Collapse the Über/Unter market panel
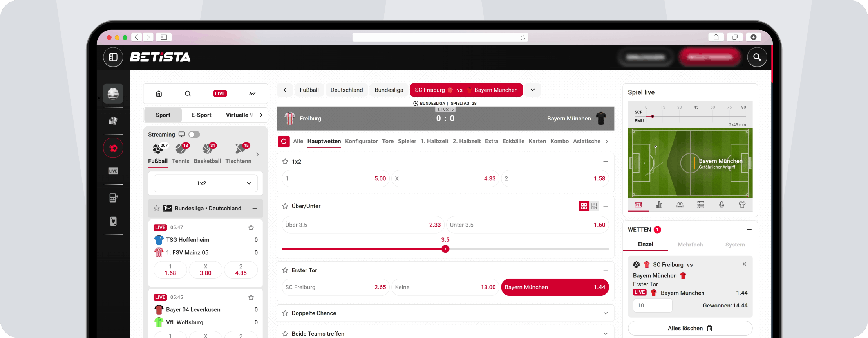Screen dimensions: 868x338 [x=606, y=206]
